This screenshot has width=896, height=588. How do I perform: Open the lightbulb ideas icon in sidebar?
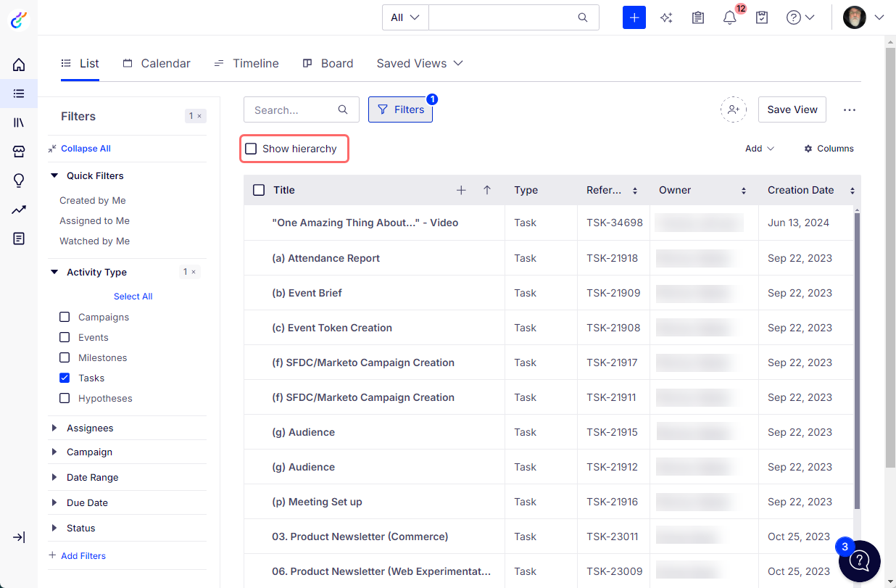point(19,181)
